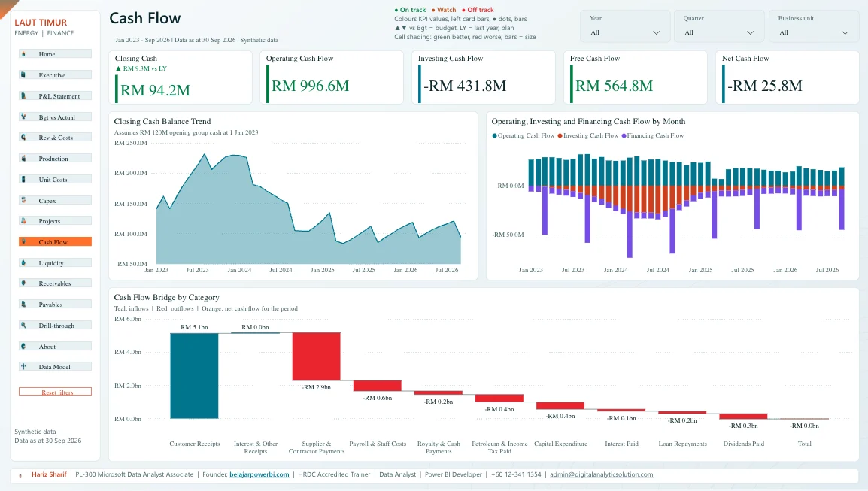Viewport: 868px width, 491px height.
Task: Click the Operating Cash Flow legend dot
Action: [494, 135]
